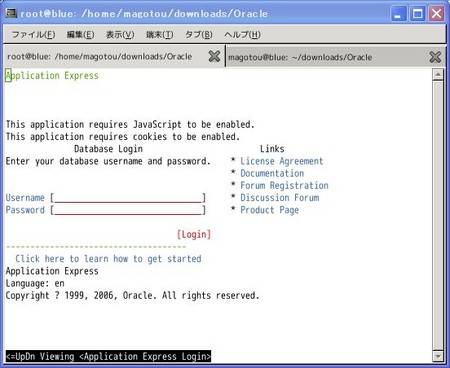
Task: Open the Documentation link
Action: [x=272, y=173]
